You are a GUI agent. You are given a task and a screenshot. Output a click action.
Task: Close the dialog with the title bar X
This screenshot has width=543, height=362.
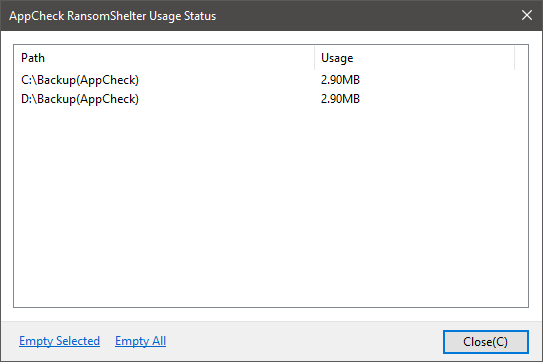click(527, 15)
